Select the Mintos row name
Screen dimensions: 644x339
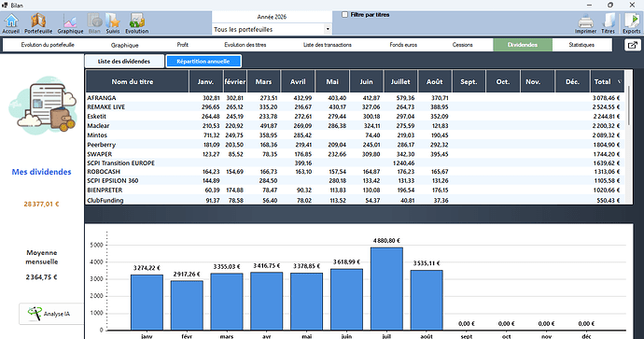(97, 135)
